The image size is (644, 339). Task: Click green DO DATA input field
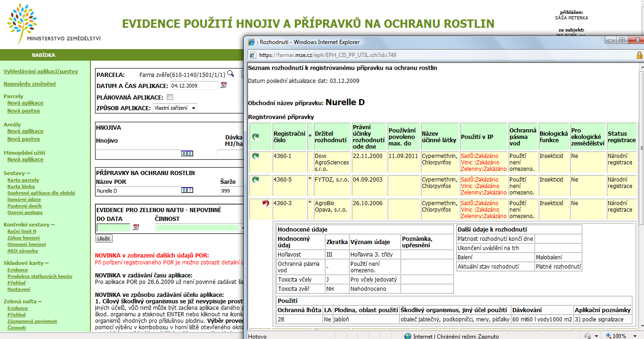pyautogui.click(x=114, y=227)
